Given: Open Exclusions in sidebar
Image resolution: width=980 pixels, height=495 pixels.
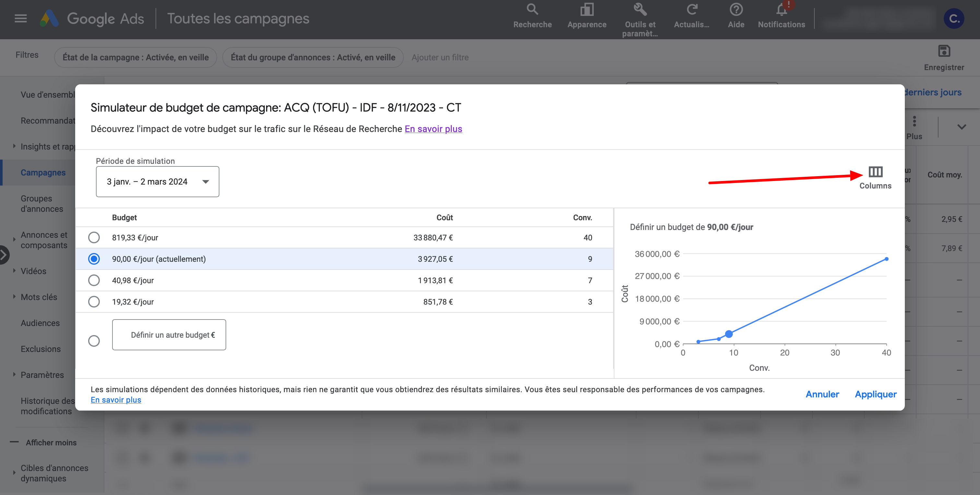Looking at the screenshot, I should click(x=40, y=349).
